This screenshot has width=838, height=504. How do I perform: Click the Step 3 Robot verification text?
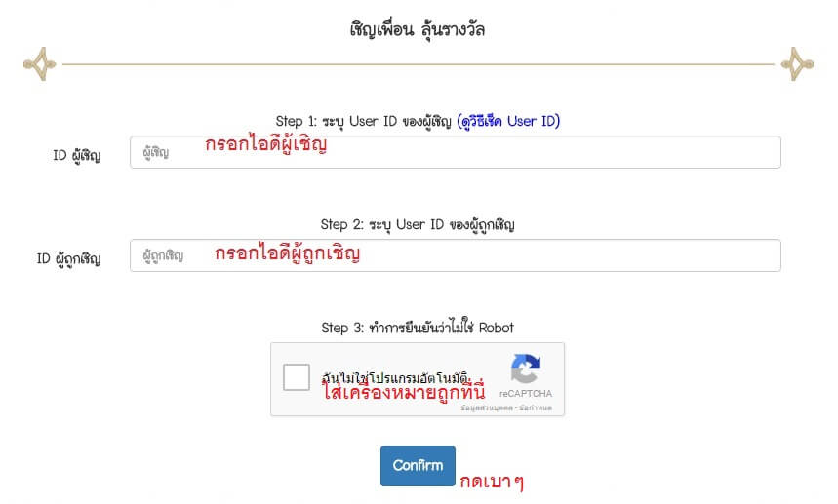[418, 328]
